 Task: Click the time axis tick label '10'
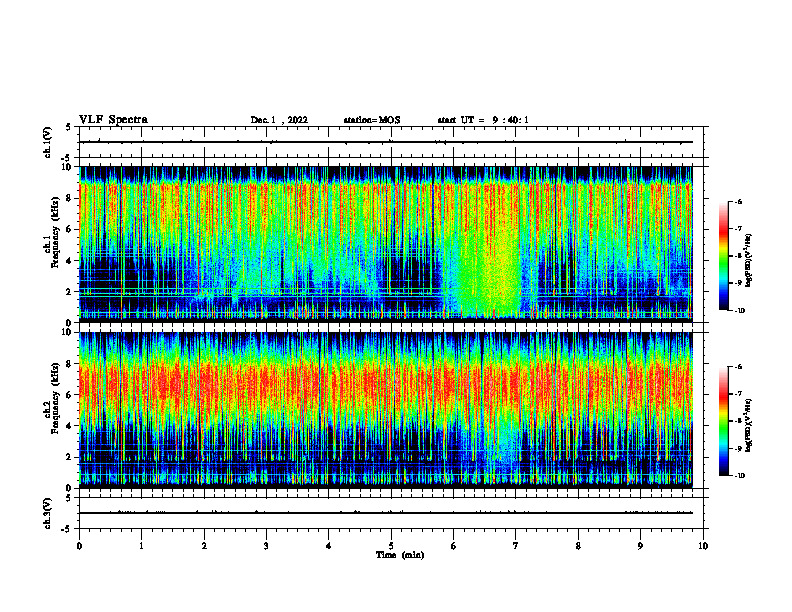[703, 546]
